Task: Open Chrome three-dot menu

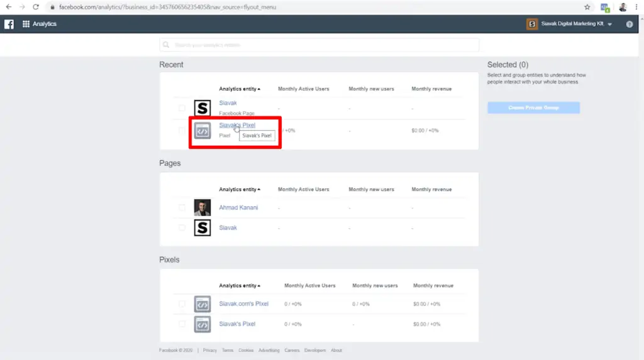Action: click(636, 7)
